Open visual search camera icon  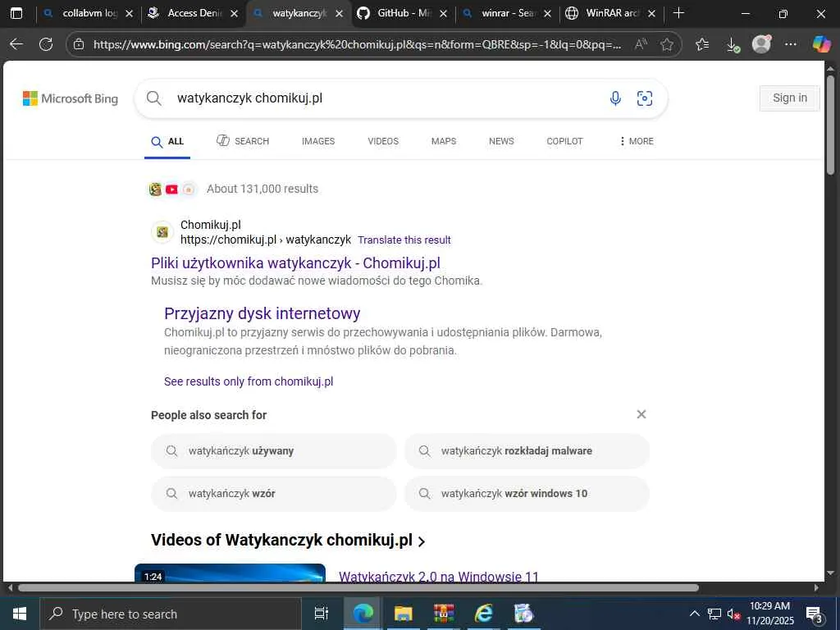tap(645, 98)
